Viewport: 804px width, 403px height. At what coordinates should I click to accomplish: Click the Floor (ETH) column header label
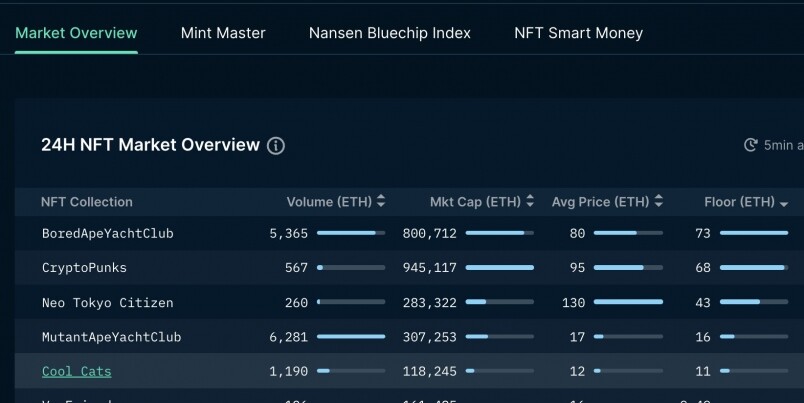pos(739,202)
